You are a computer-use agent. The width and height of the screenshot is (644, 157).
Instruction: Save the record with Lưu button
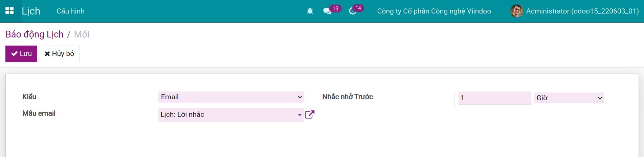click(21, 54)
